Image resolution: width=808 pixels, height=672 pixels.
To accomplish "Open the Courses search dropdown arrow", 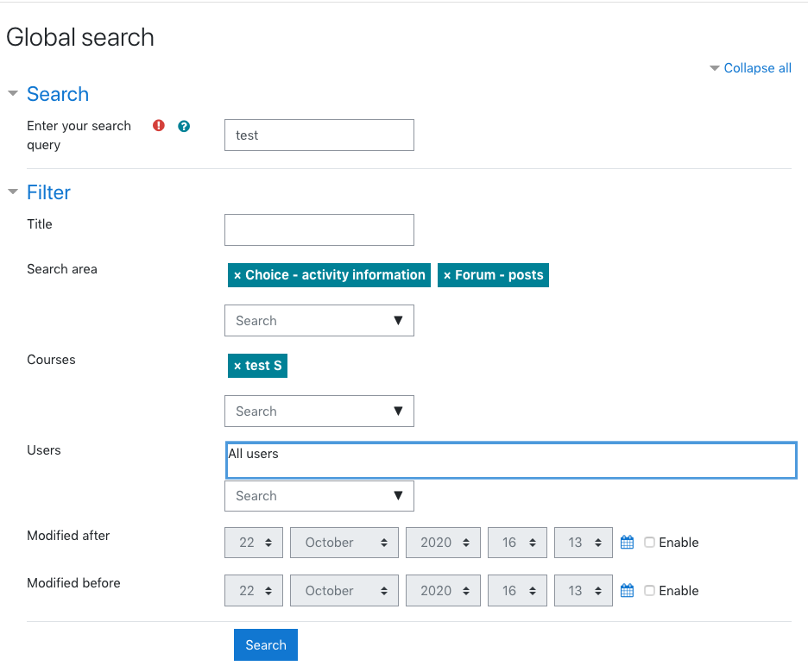I will pyautogui.click(x=398, y=411).
